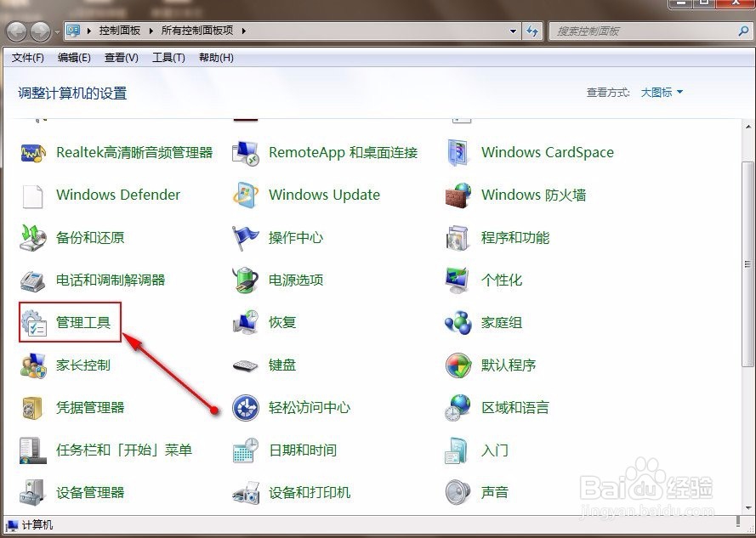756x538 pixels.
Task: Open the 编辑(E) menu
Action: 74,58
